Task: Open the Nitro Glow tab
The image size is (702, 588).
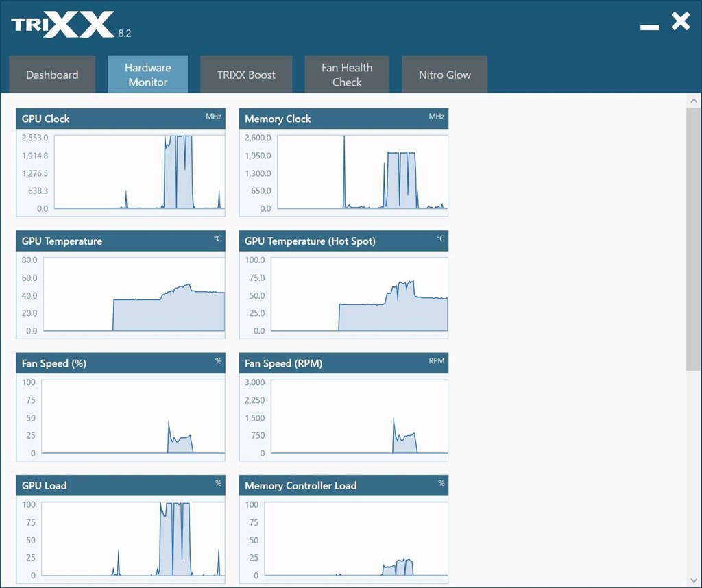Action: click(444, 75)
